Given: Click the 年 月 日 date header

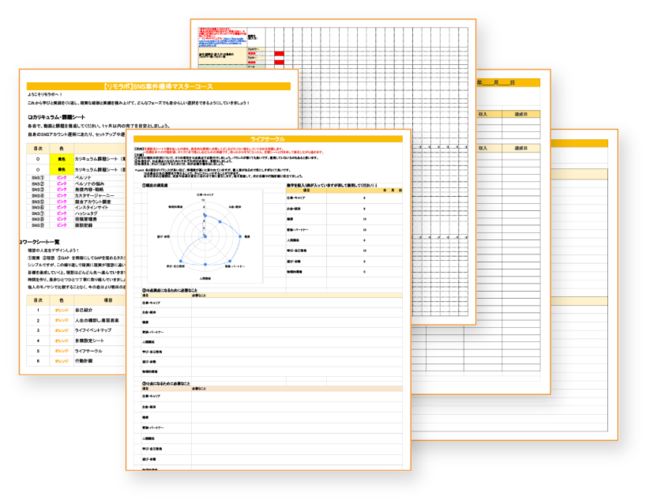Looking at the screenshot, I should click(x=495, y=83).
